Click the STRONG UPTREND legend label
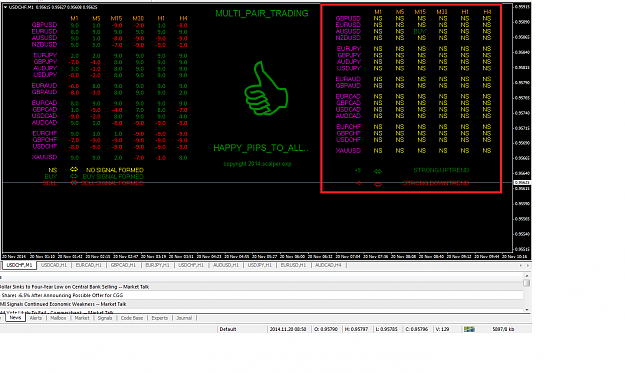Screen dimensions: 625x373 pos(441,170)
